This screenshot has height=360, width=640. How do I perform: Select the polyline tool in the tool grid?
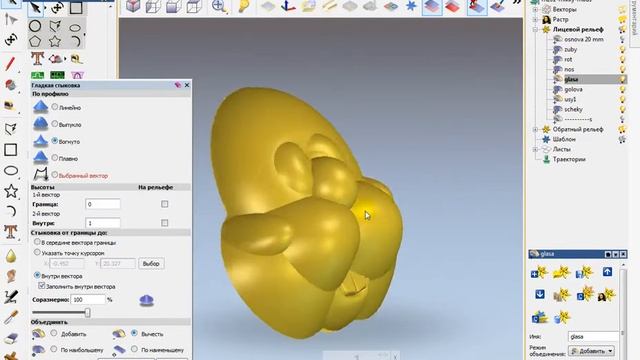coord(55,26)
